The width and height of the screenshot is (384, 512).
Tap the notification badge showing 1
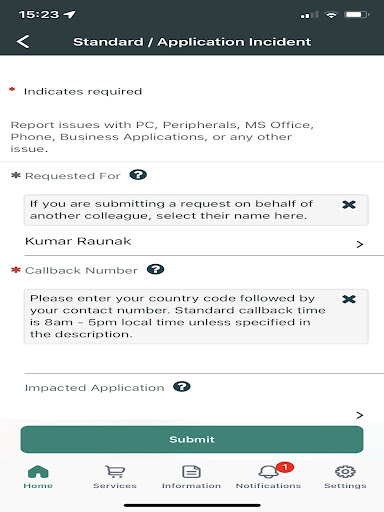tap(285, 467)
